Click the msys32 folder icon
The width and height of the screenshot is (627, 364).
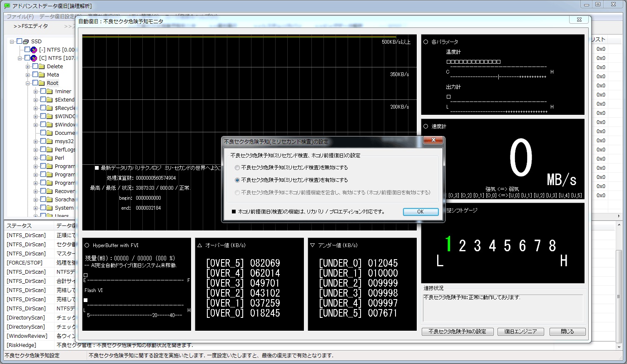pos(50,141)
